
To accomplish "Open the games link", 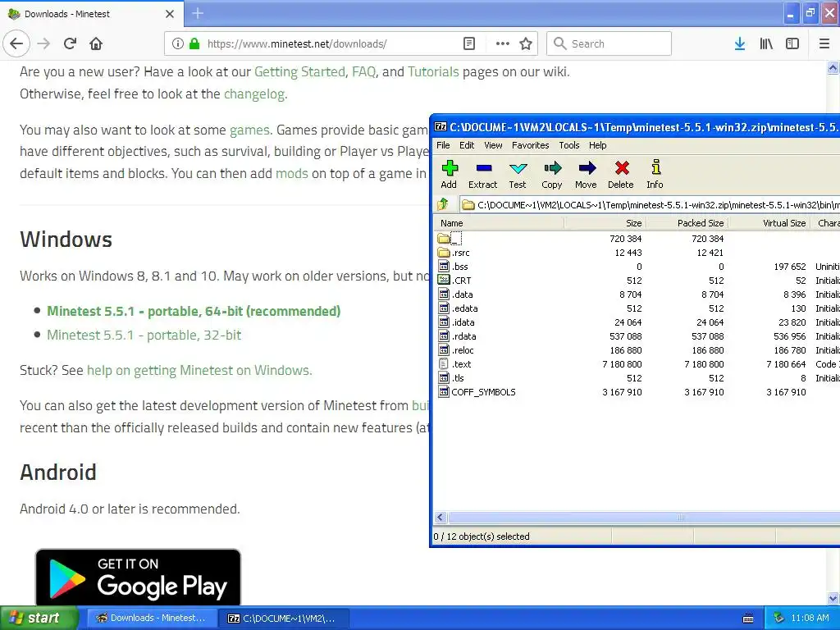I will [x=249, y=130].
